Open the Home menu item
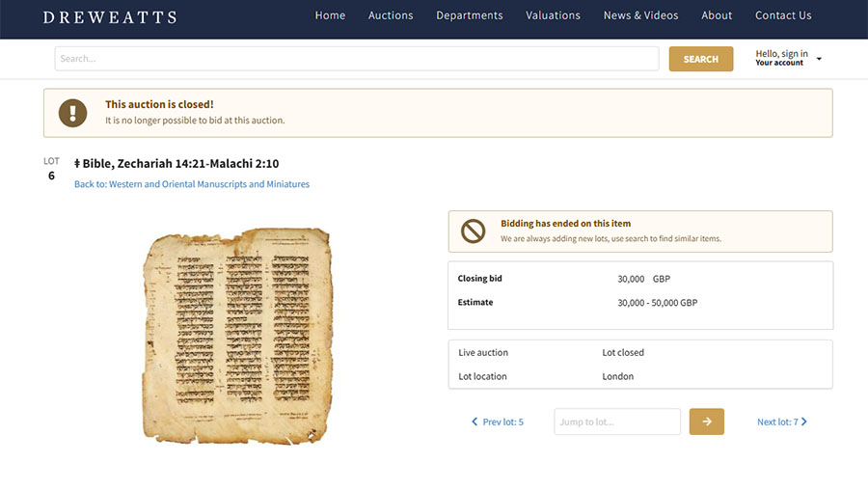This screenshot has height=489, width=868. coord(330,15)
